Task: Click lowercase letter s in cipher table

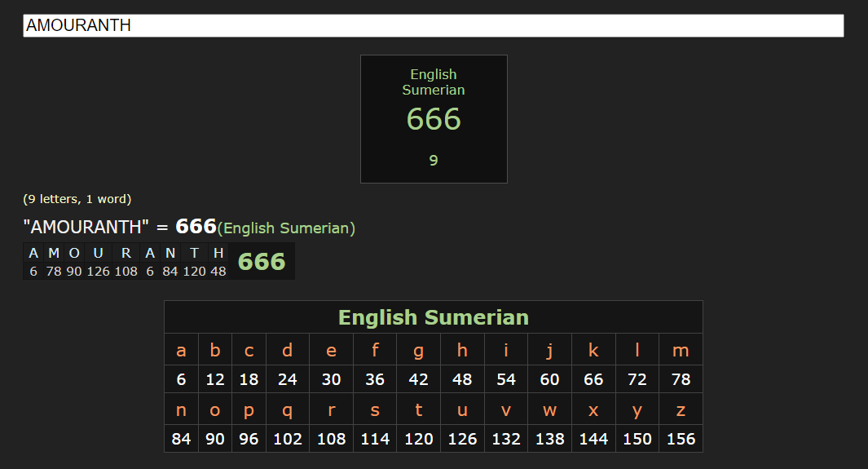Action: tap(375, 410)
